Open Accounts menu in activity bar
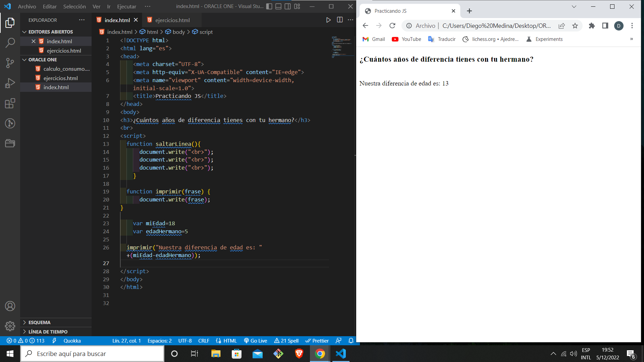The image size is (644, 362). point(10,306)
